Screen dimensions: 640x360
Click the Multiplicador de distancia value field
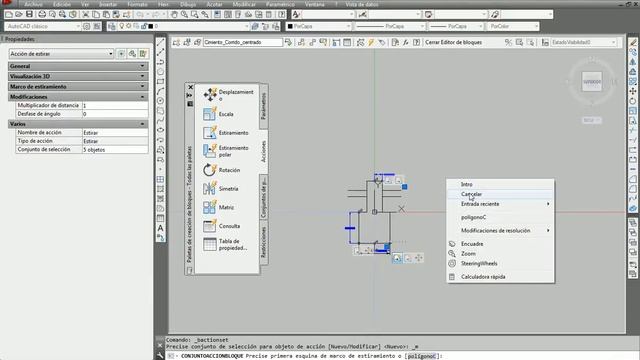pyautogui.click(x=115, y=105)
